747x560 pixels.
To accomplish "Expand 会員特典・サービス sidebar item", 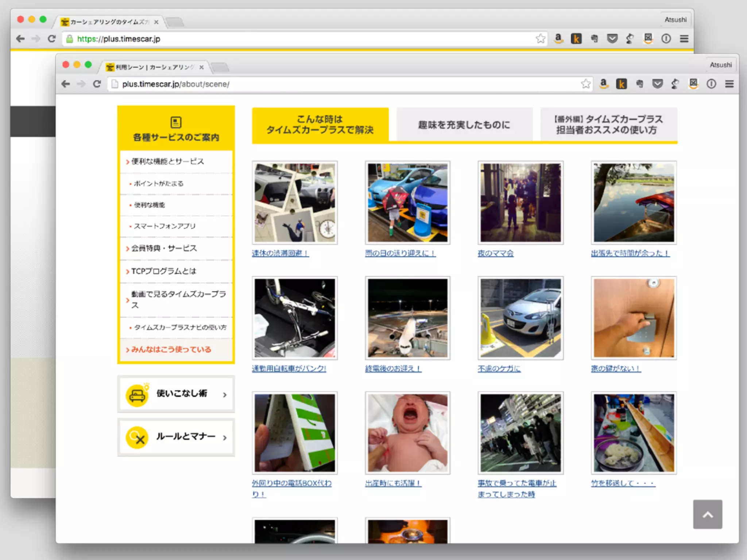I will point(164,248).
